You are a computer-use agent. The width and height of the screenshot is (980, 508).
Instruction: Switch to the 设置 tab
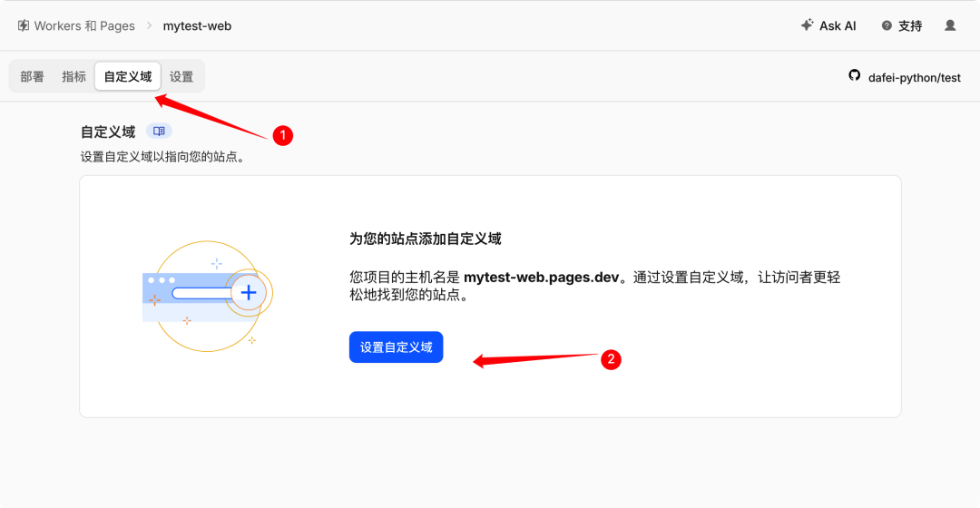click(x=181, y=76)
